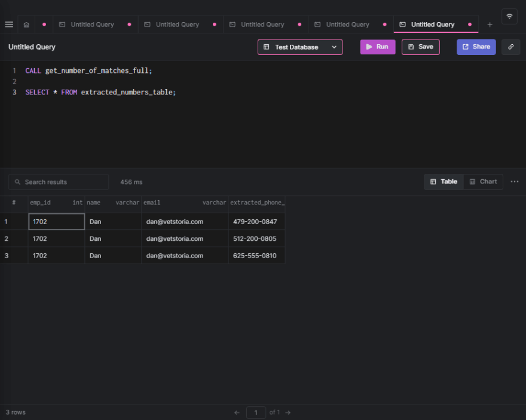Switch to the first Untitled Query tab
Viewport: 526px width, 420px height.
click(95, 24)
